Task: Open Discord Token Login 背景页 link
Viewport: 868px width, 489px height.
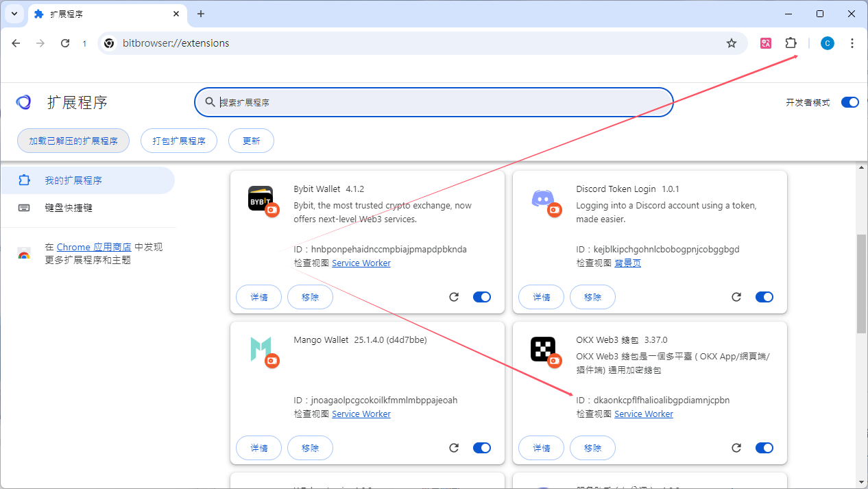Action: coord(627,263)
